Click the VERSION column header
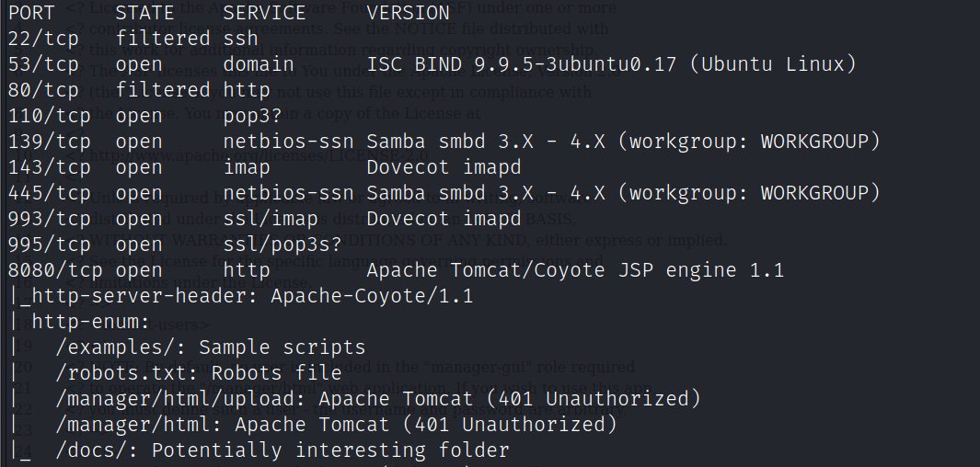Screen dimensions: 980x467 click(408, 13)
